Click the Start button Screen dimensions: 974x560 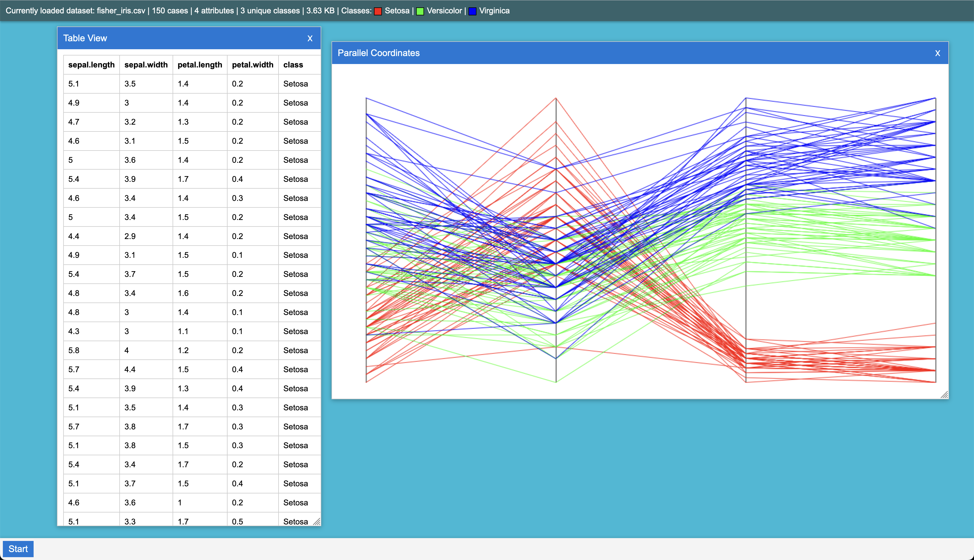[x=18, y=549]
